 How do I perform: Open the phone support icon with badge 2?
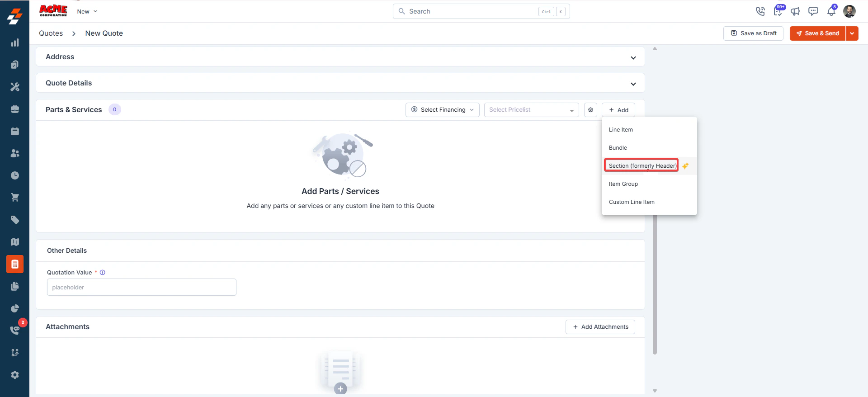tap(15, 330)
